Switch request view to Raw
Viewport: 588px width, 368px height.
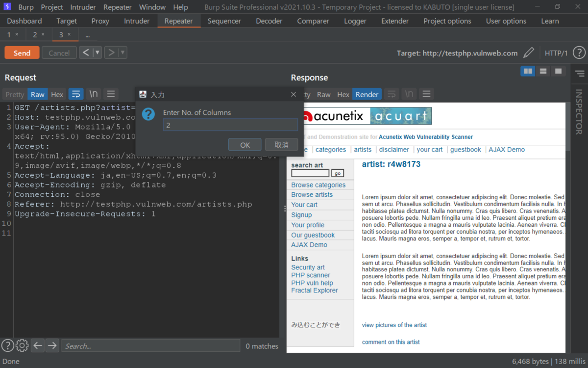coord(37,95)
